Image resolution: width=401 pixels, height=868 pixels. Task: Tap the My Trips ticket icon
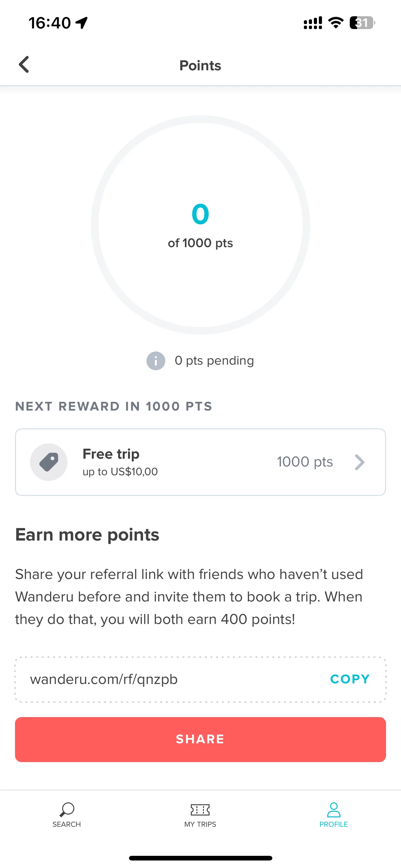pyautogui.click(x=200, y=809)
